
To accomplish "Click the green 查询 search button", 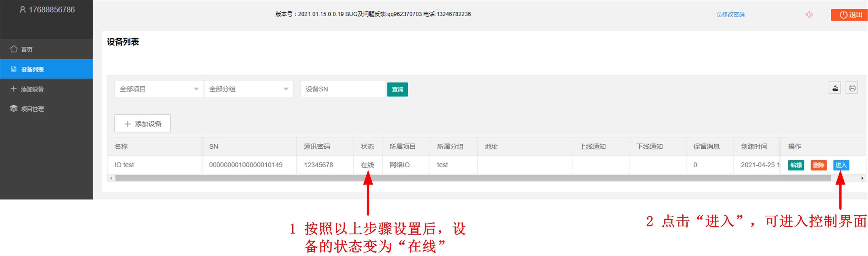I will tap(397, 89).
